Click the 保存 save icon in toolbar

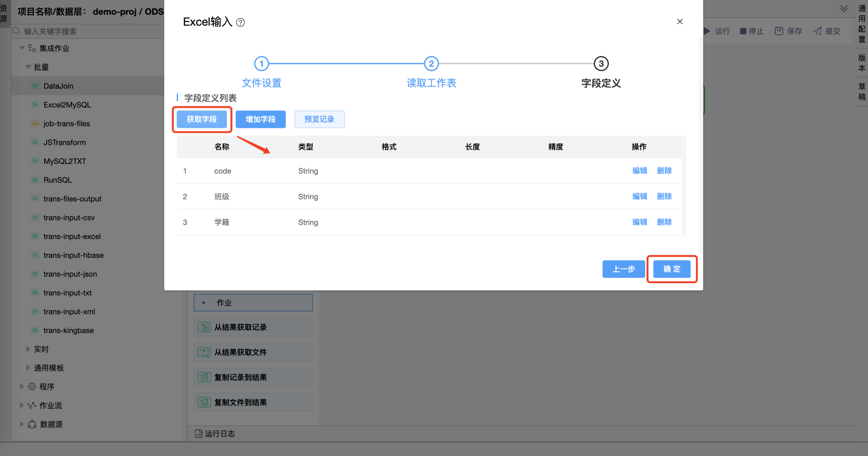779,31
